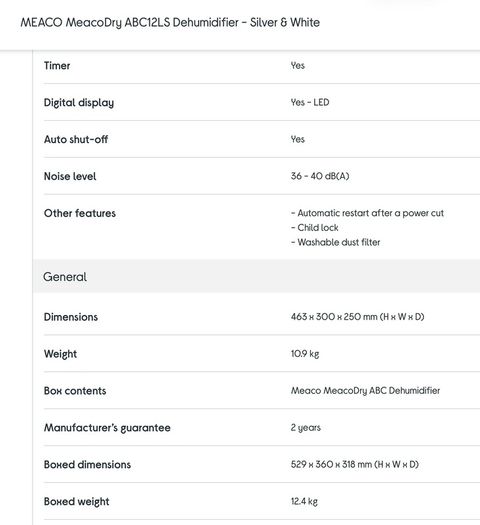Select the Timer row label
This screenshot has width=480, height=525.
[x=57, y=66]
